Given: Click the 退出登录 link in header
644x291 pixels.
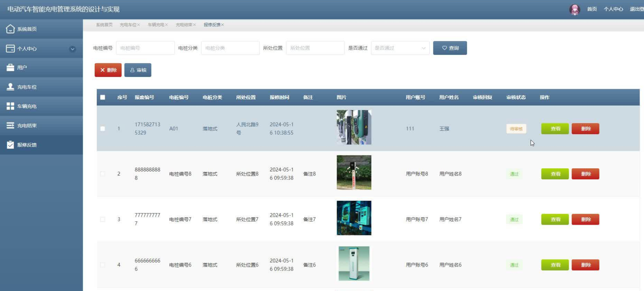Looking at the screenshot, I should coord(637,9).
